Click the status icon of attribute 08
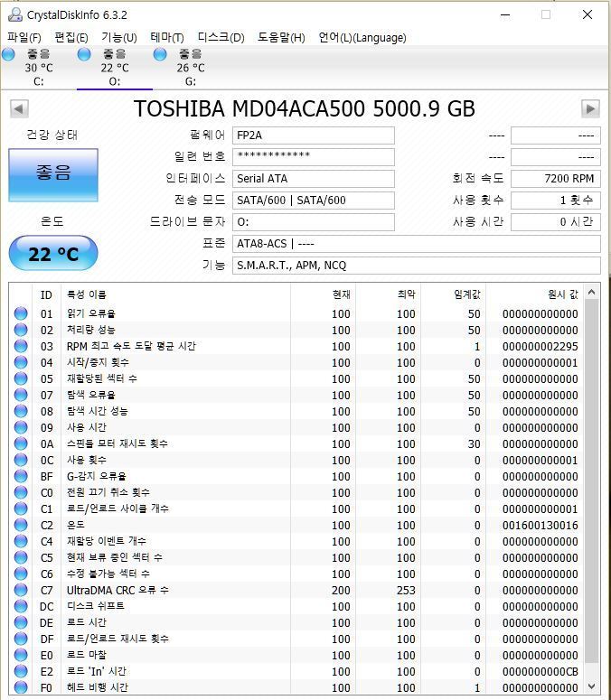 [x=21, y=411]
